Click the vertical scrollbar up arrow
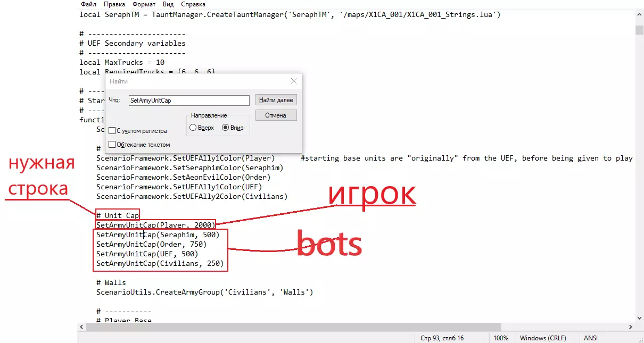This screenshot has height=343, width=644. [639, 14]
